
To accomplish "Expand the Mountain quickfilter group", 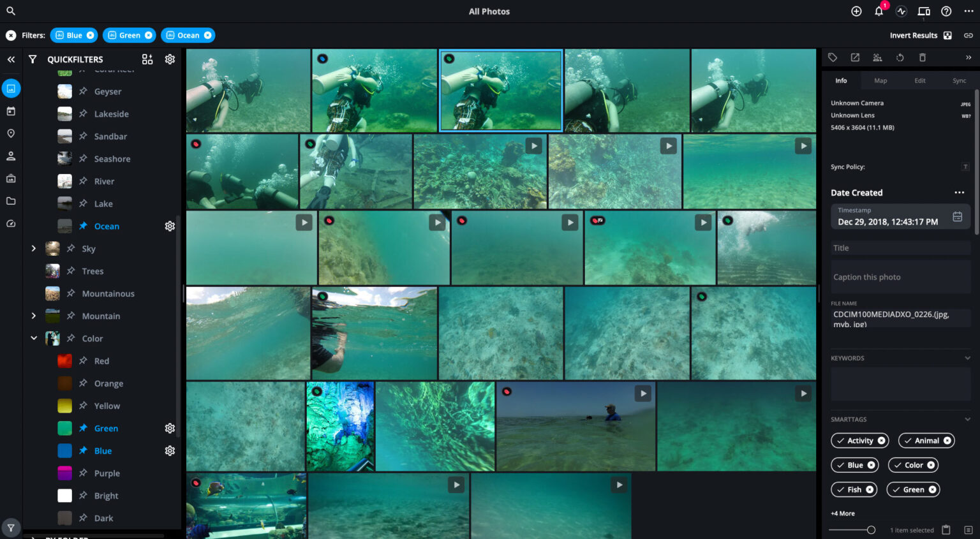I will tap(34, 316).
